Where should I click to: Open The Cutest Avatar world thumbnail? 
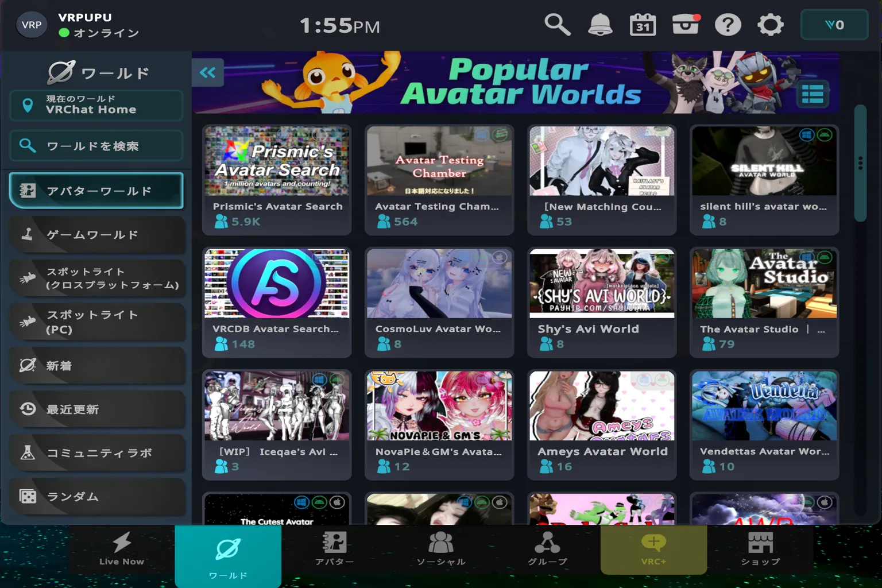(277, 509)
